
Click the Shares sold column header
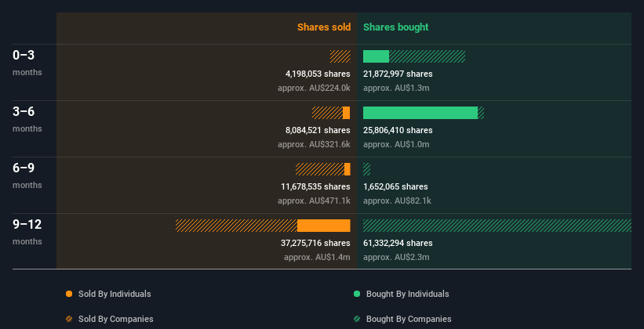(x=324, y=27)
